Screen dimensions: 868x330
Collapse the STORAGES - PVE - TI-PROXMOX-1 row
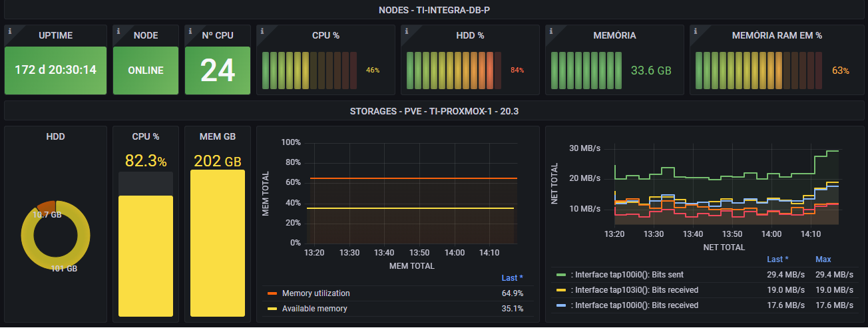pos(433,111)
